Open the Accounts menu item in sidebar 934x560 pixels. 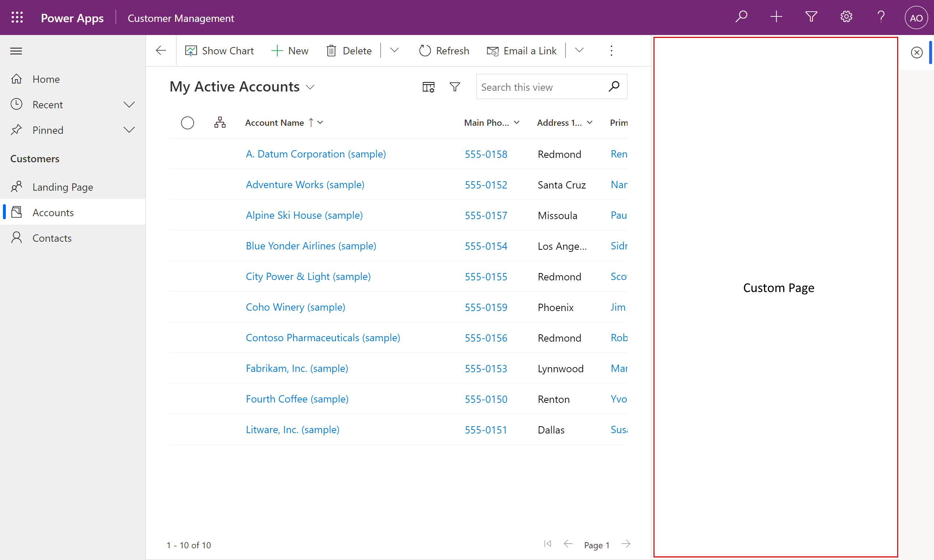coord(53,212)
